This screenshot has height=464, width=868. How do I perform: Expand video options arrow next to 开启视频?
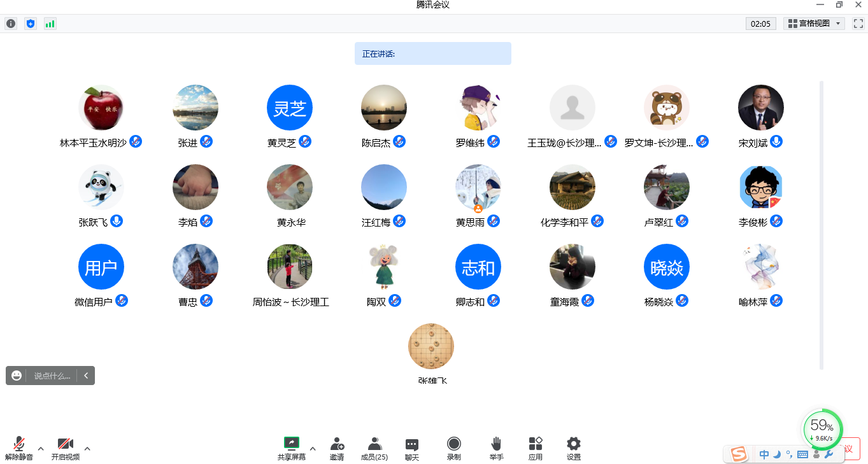coord(87,448)
